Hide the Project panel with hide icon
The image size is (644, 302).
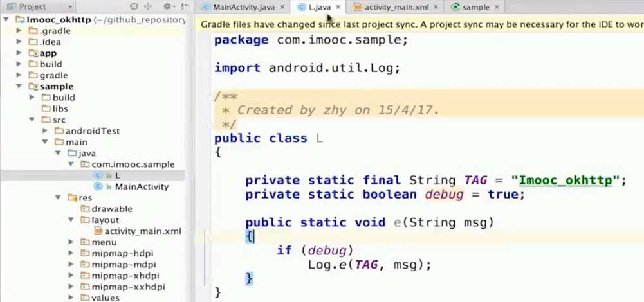(x=185, y=6)
